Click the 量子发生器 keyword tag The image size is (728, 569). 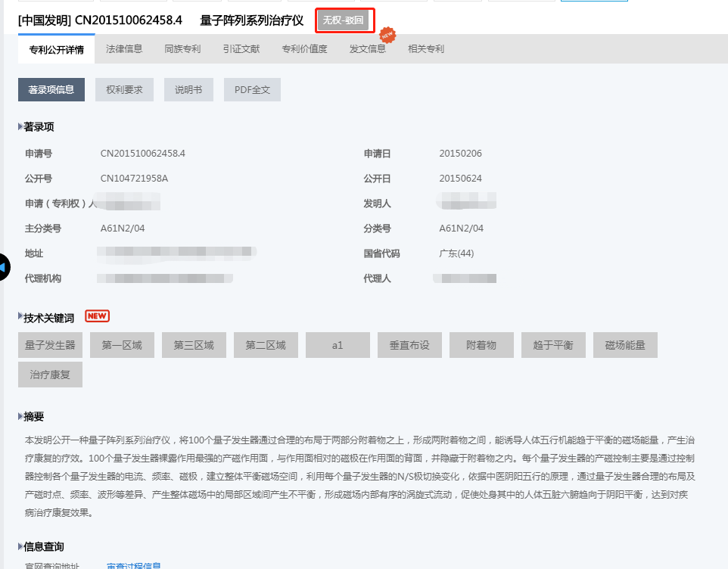[x=50, y=344]
